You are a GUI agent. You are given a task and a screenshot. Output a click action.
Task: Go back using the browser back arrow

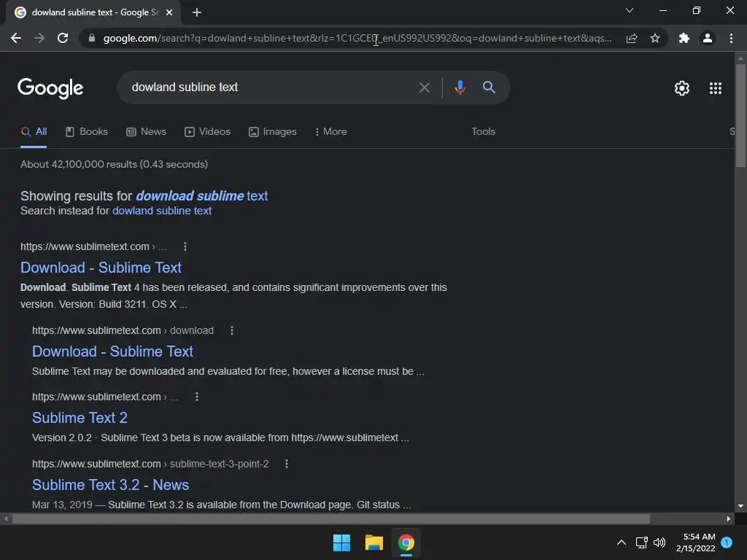pyautogui.click(x=16, y=38)
